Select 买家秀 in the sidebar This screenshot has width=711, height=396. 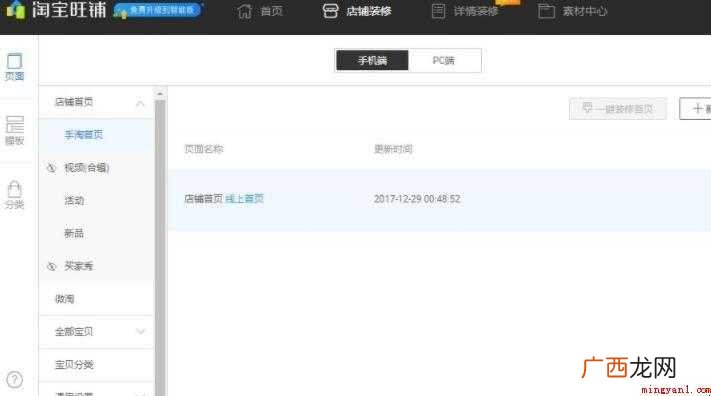click(x=78, y=266)
